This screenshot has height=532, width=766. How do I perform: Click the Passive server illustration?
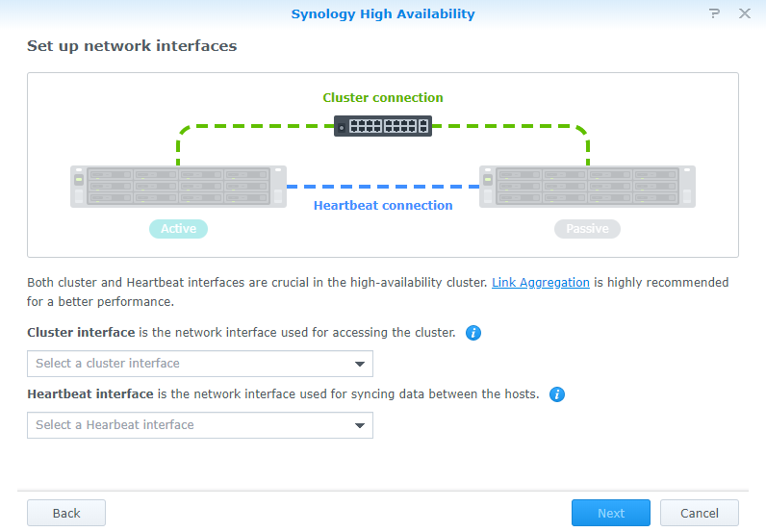pyautogui.click(x=587, y=187)
